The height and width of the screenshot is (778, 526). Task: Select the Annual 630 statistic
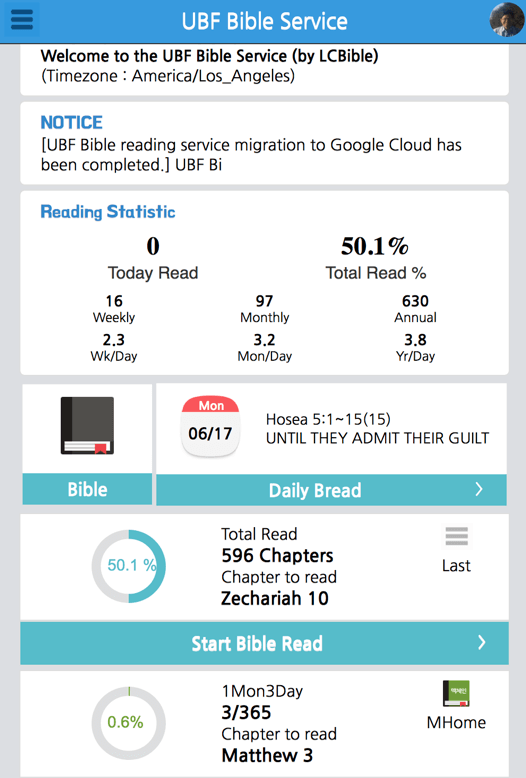click(x=415, y=309)
